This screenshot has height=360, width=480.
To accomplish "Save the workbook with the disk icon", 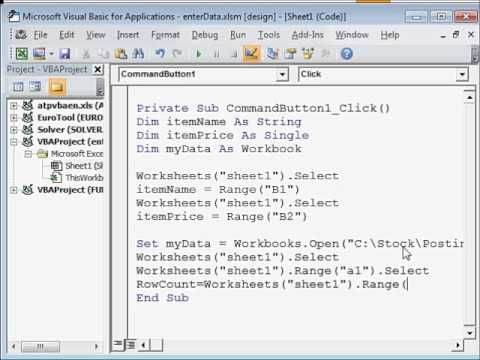I will (x=65, y=54).
